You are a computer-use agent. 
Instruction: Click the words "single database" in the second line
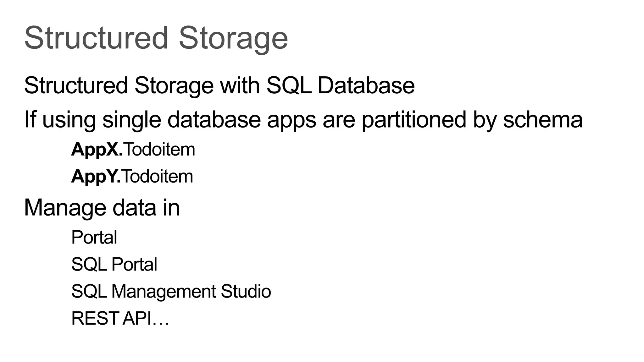click(x=181, y=119)
